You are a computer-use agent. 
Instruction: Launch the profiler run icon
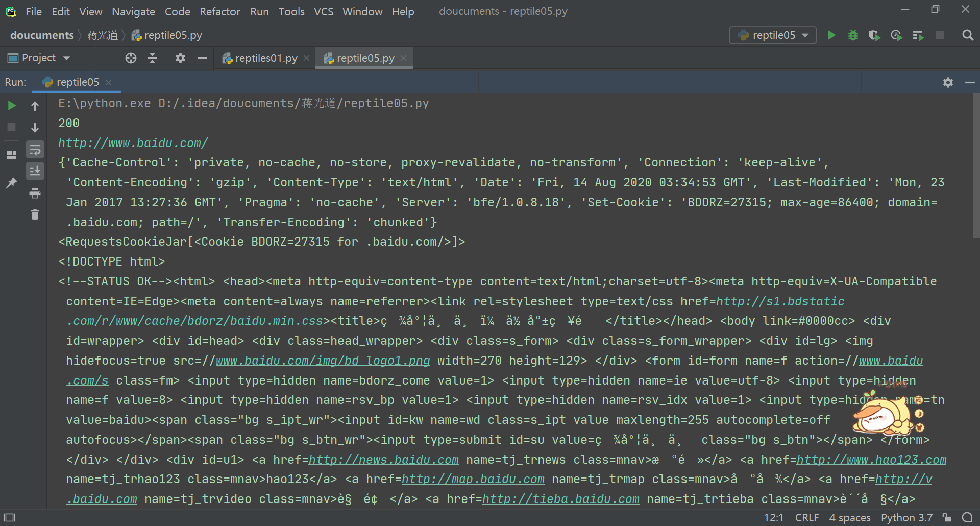tap(896, 35)
